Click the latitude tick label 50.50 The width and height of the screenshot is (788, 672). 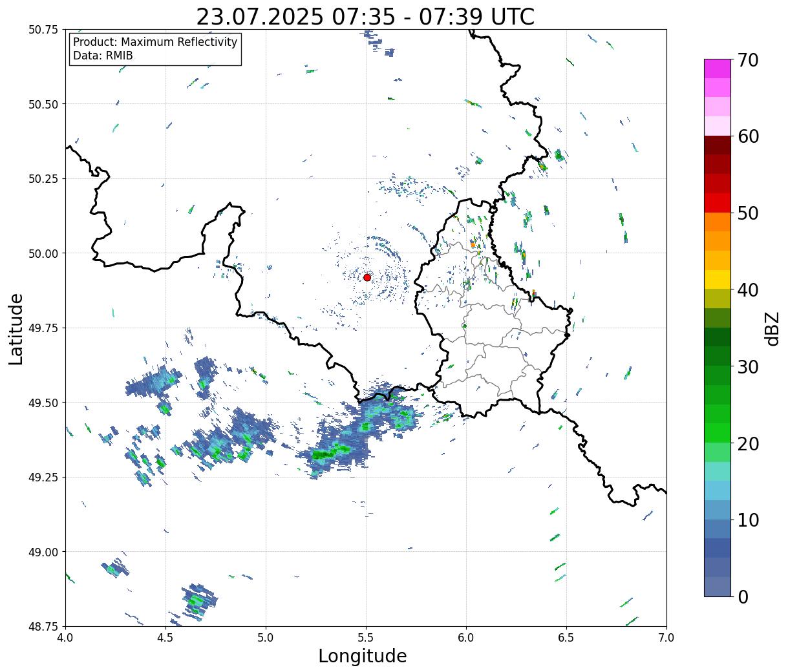tap(43, 104)
